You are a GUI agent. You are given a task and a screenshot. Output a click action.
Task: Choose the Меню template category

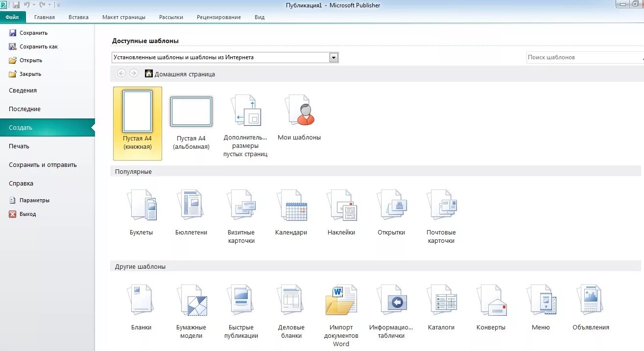coord(541,307)
